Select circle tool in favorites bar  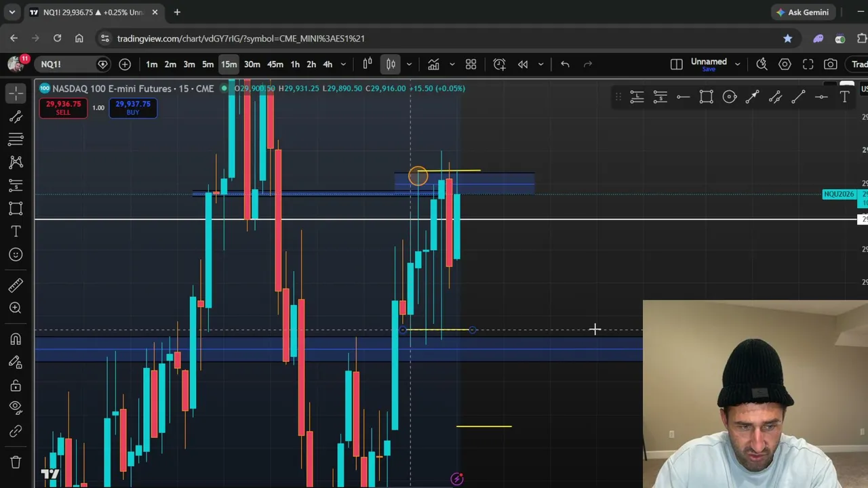730,98
